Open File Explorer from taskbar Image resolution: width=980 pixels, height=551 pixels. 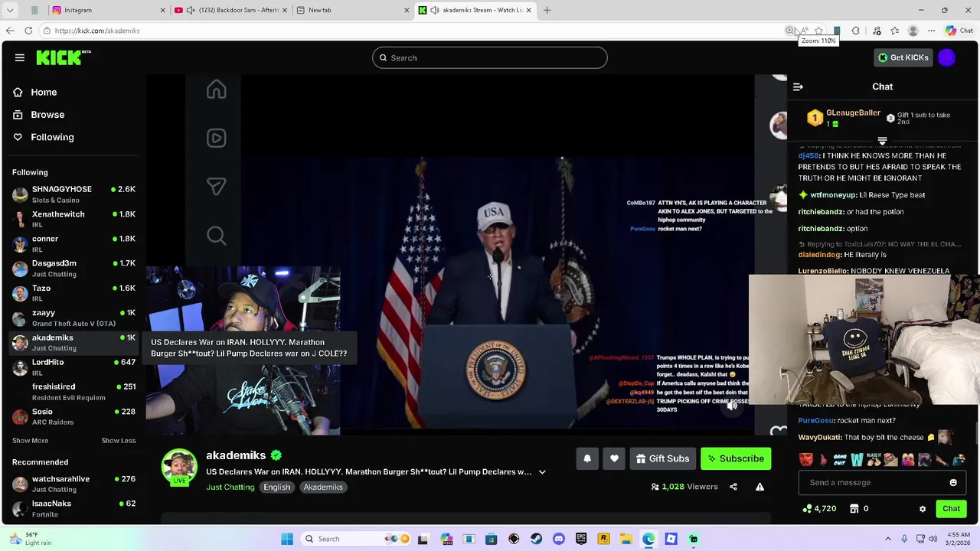tap(626, 539)
